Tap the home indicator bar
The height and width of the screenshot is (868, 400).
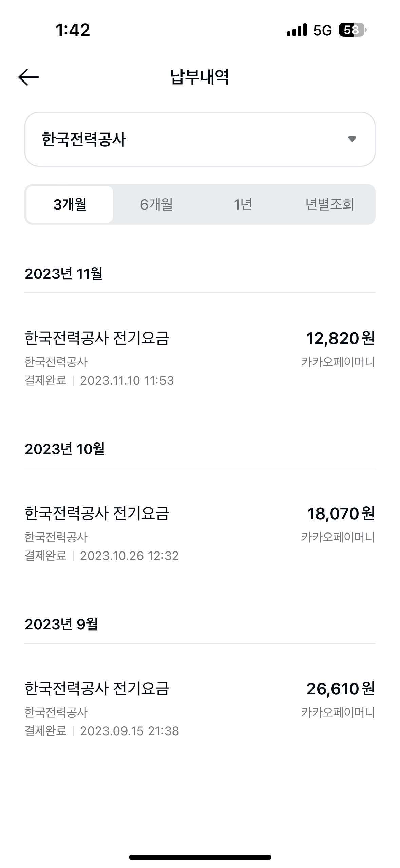tap(200, 857)
